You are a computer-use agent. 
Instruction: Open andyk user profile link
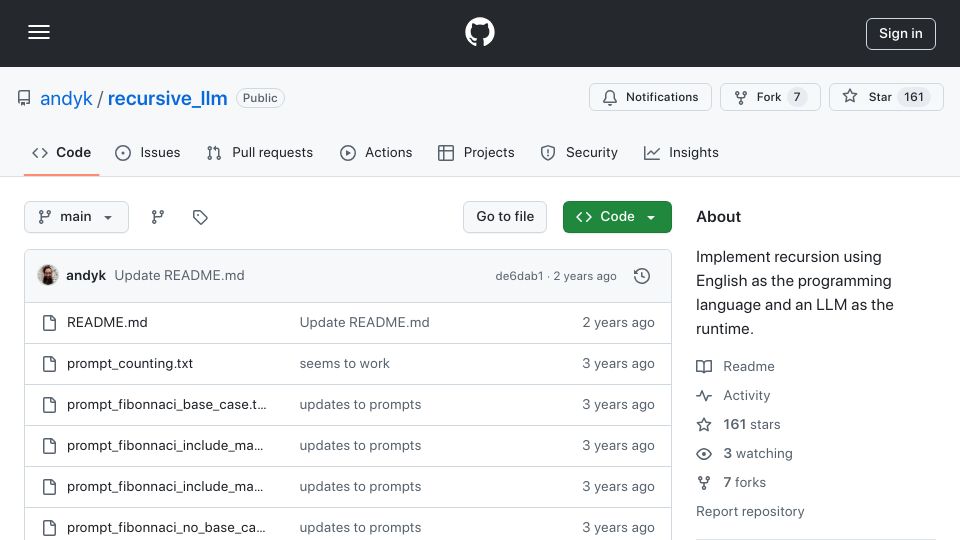point(66,98)
